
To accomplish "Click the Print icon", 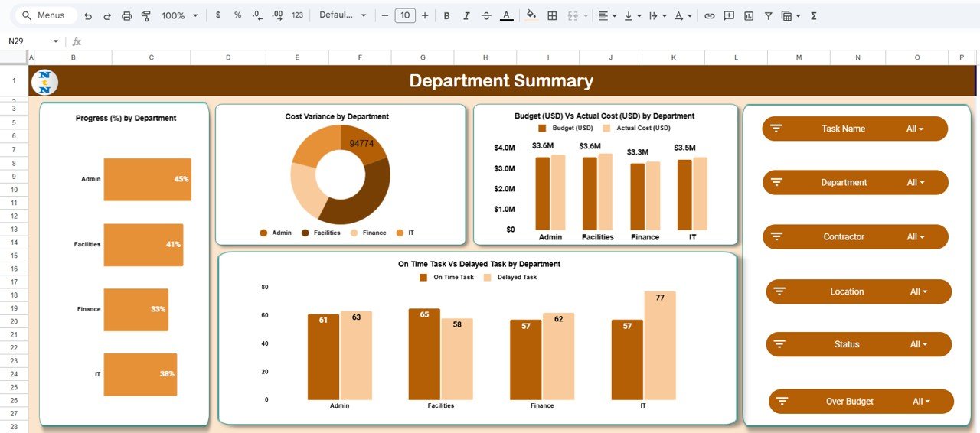I will [127, 15].
